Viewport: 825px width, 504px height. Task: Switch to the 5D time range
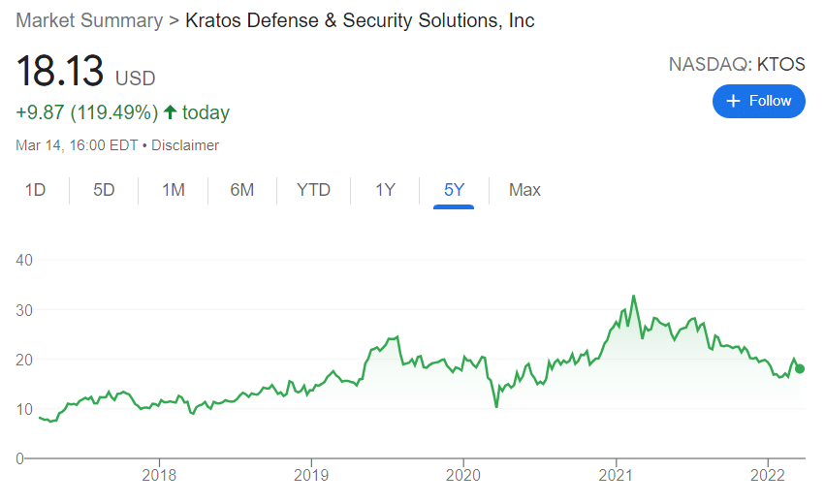(x=104, y=190)
